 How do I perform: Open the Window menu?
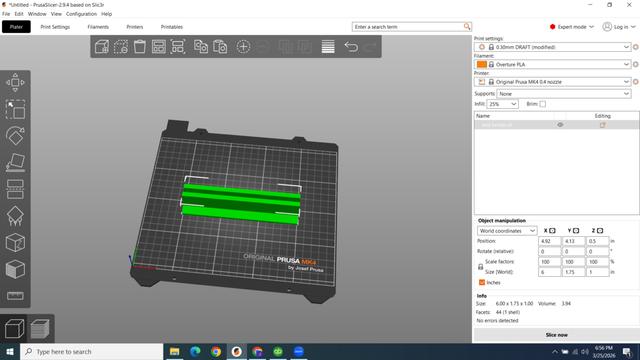coord(37,14)
